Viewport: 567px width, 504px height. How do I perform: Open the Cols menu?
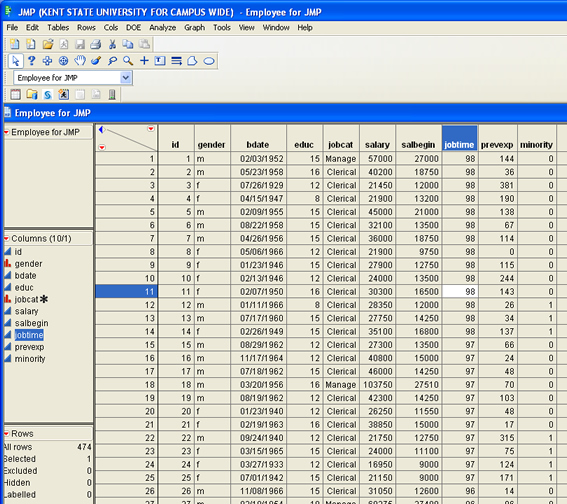[111, 27]
